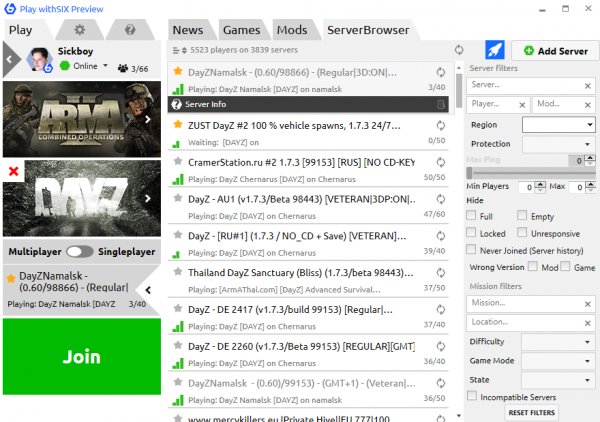Refresh the DayZ - DE 2260 server row
600x422 pixels.
[x=441, y=346]
